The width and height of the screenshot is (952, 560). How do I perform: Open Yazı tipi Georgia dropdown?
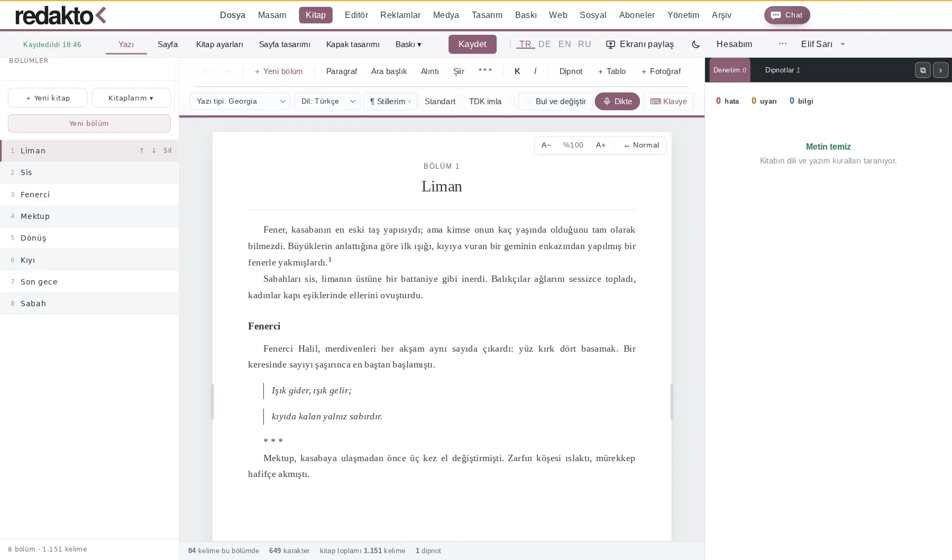240,102
